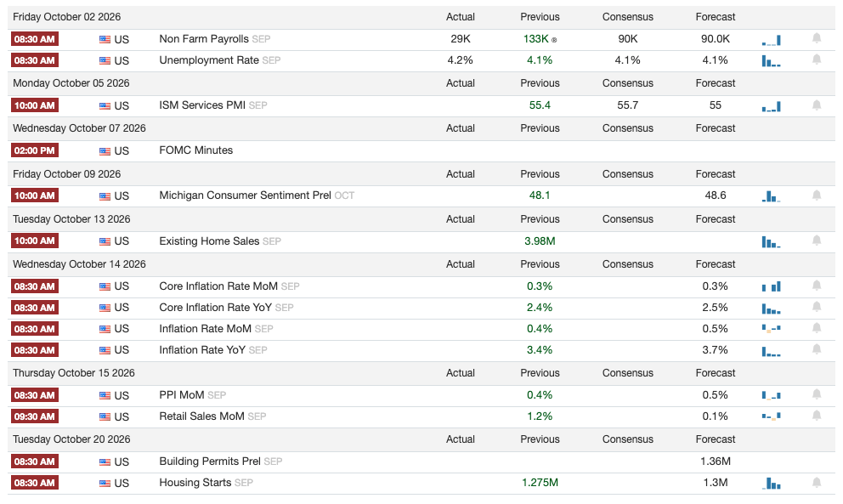Click the 29K actual payrolls value
Image resolution: width=843 pixels, height=504 pixels.
click(x=461, y=39)
